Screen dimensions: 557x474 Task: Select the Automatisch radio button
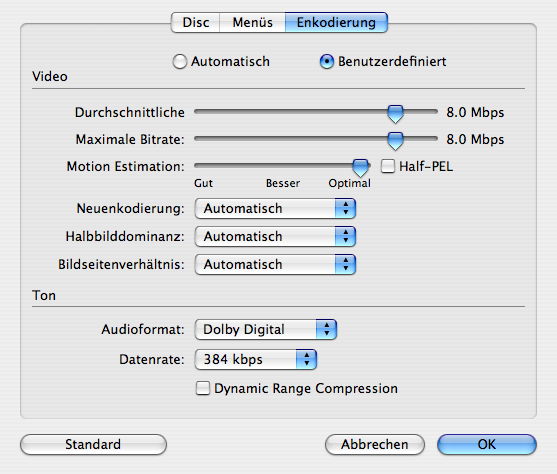[180, 61]
